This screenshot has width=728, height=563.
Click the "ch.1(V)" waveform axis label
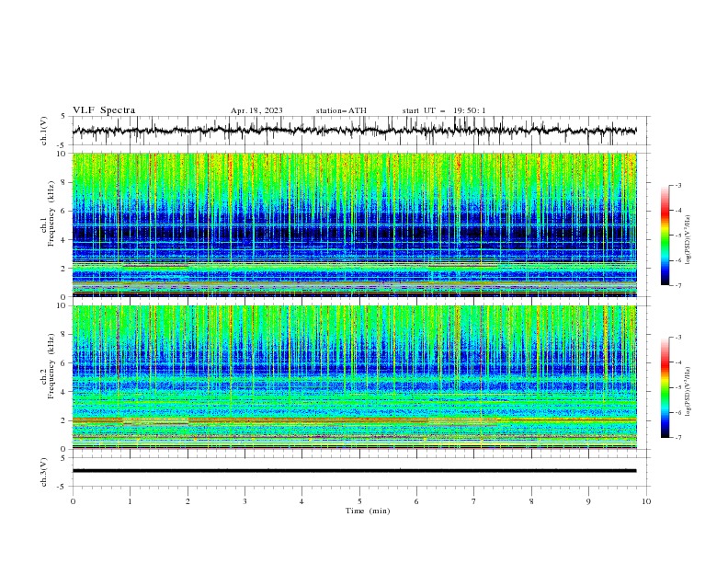point(44,131)
